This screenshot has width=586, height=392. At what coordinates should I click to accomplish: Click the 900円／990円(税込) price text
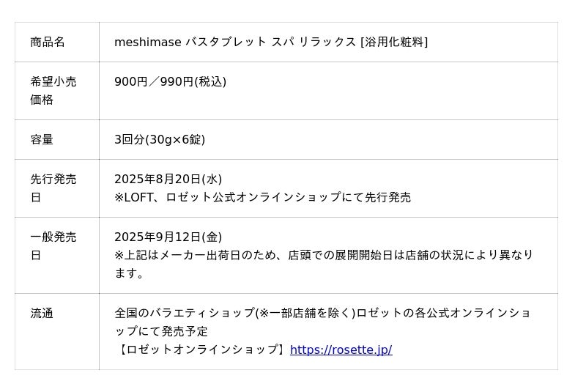[171, 82]
